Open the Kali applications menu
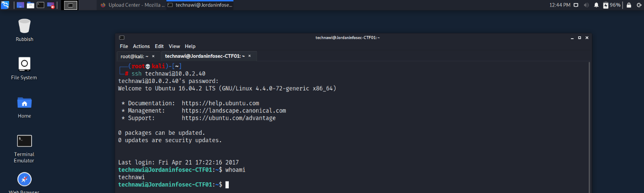This screenshot has height=193, width=644. click(5, 5)
